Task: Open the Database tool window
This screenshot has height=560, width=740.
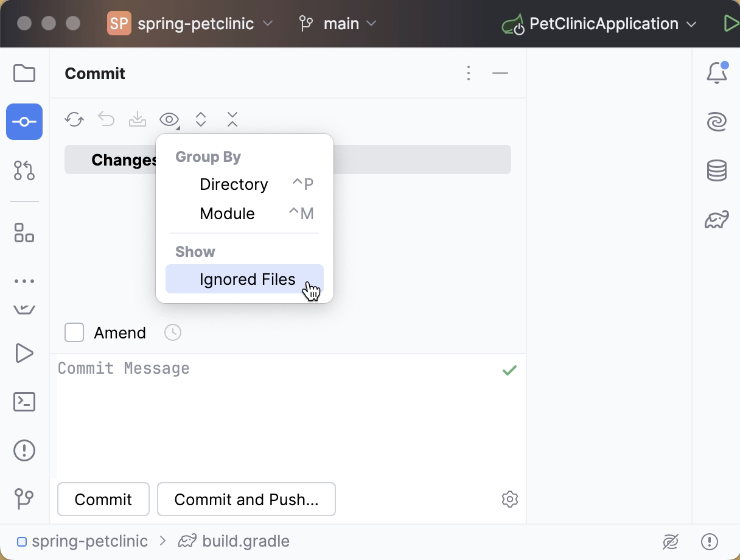Action: (x=717, y=170)
